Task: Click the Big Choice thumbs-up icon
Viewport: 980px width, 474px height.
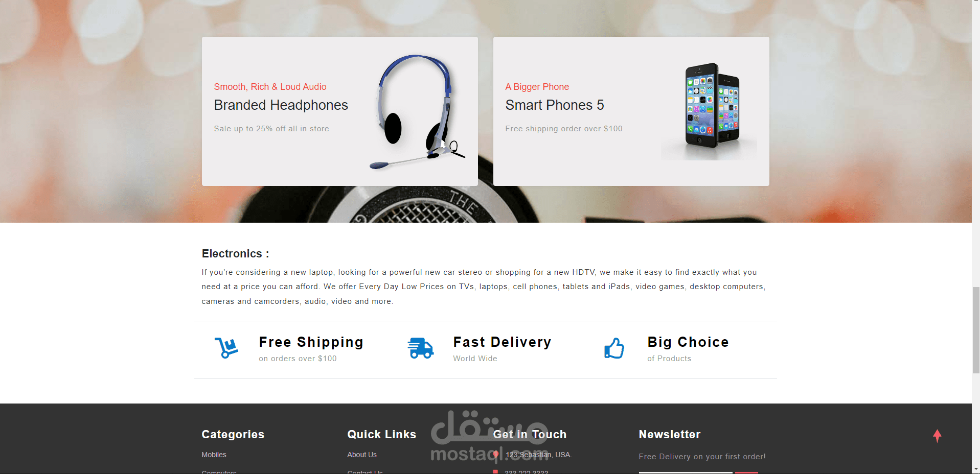Action: (x=614, y=348)
